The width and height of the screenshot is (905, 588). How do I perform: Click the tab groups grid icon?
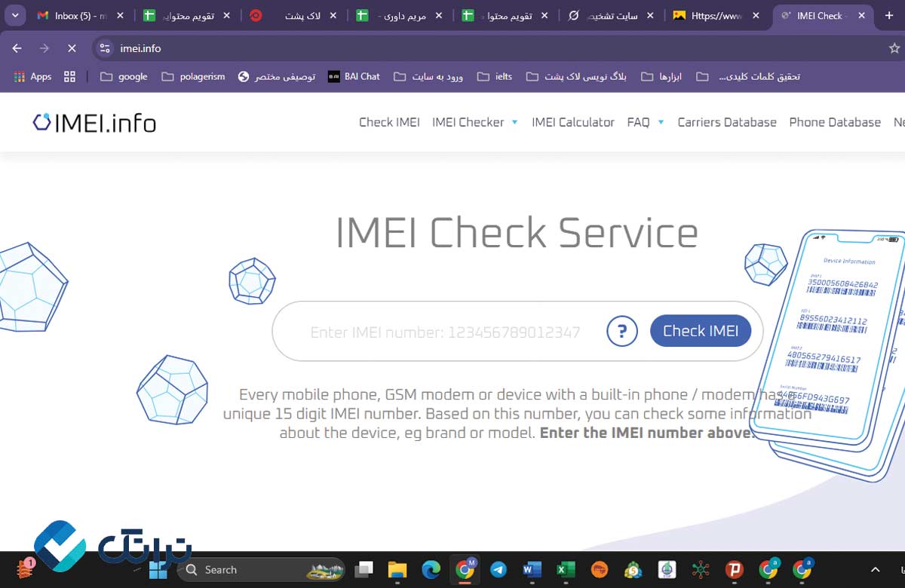coord(70,76)
